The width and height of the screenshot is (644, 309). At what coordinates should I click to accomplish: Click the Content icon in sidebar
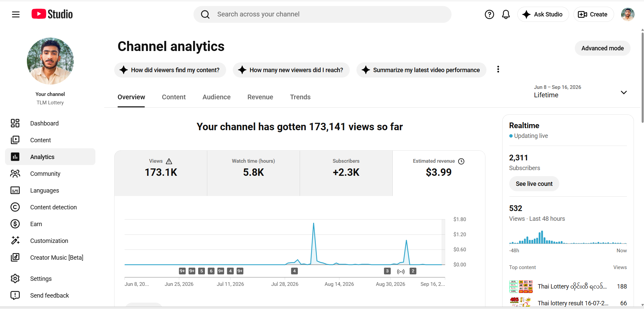pyautogui.click(x=15, y=140)
